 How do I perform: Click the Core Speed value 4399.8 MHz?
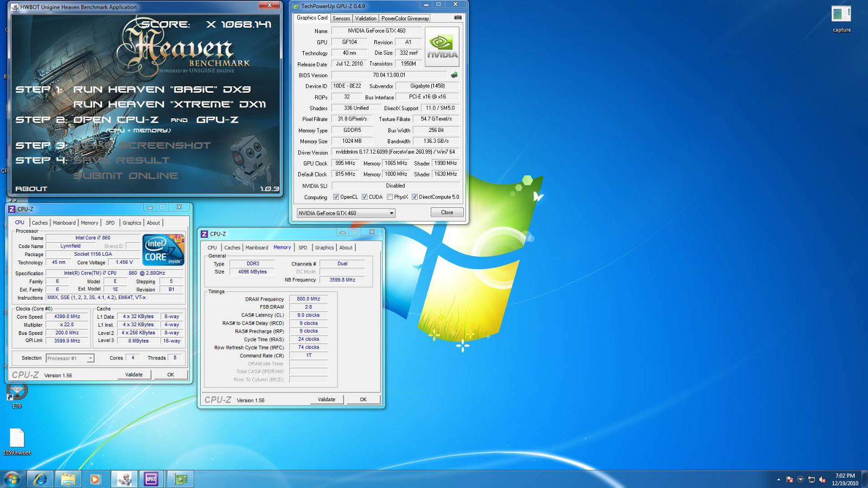coord(67,316)
